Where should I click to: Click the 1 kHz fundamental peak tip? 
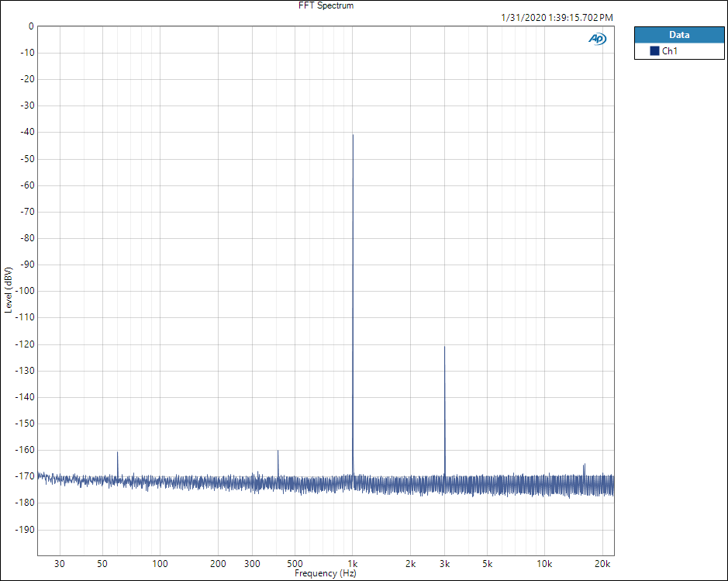(353, 135)
